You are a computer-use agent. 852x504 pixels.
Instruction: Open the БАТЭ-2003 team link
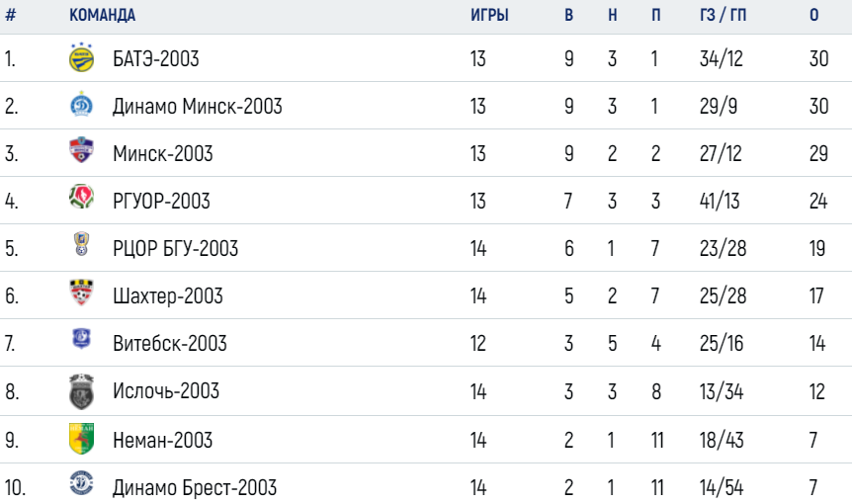click(156, 58)
